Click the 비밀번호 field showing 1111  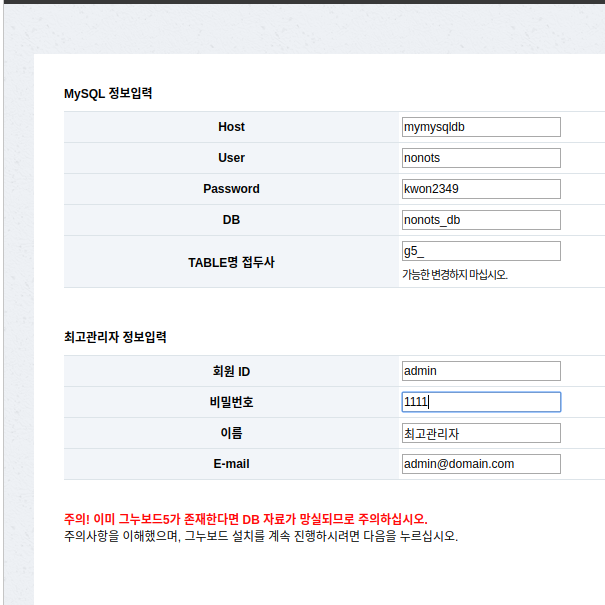[x=480, y=402]
